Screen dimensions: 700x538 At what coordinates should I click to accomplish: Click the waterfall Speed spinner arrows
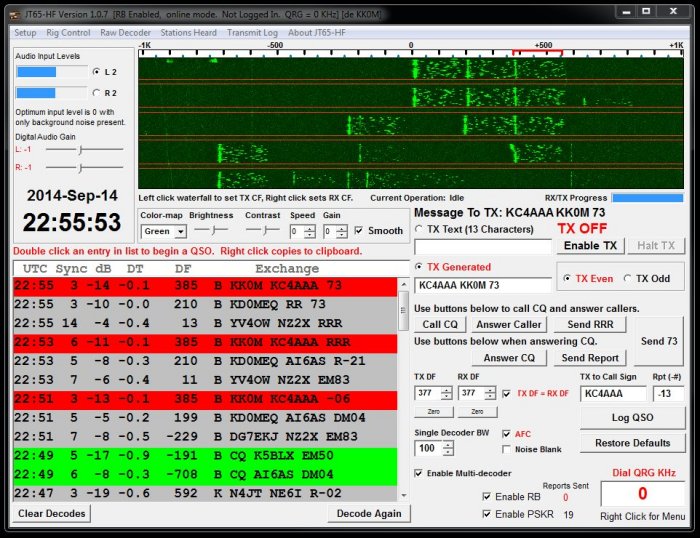tap(309, 231)
